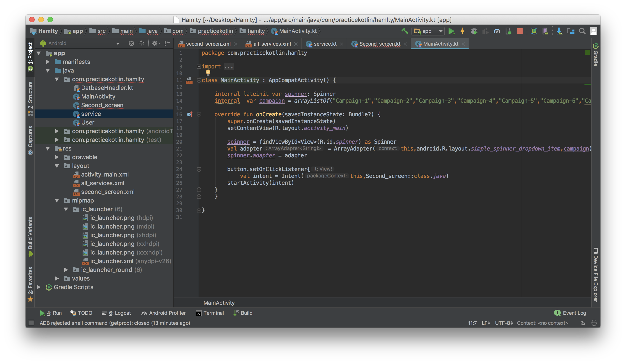Click the Make Project hammer icon
The height and width of the screenshot is (364, 626).
405,31
